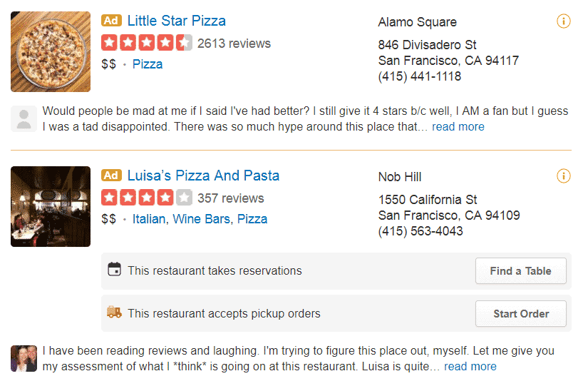Expand Luisa's review with read more

(x=470, y=367)
